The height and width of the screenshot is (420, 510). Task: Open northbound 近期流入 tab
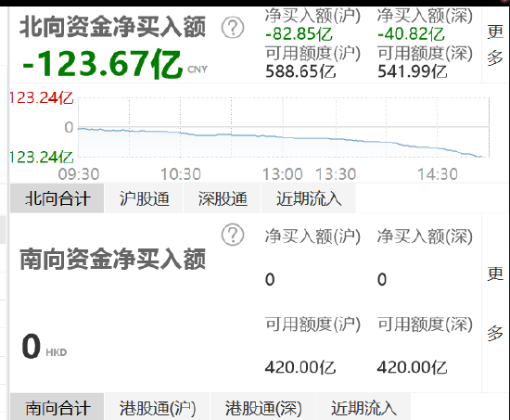309,198
